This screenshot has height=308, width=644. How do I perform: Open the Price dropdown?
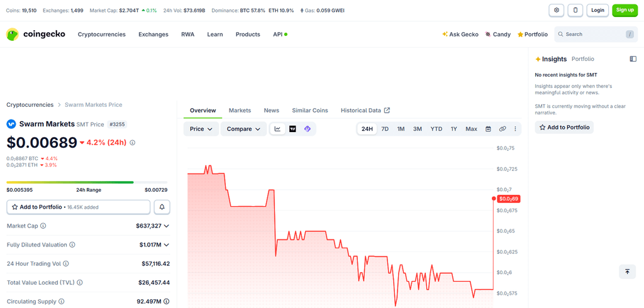[201, 129]
